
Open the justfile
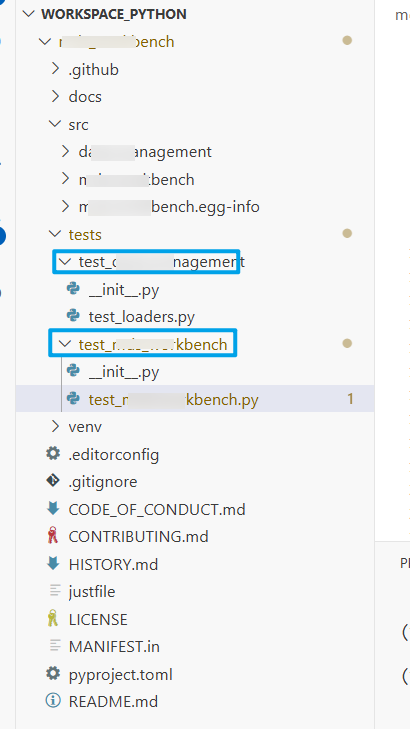tap(92, 592)
